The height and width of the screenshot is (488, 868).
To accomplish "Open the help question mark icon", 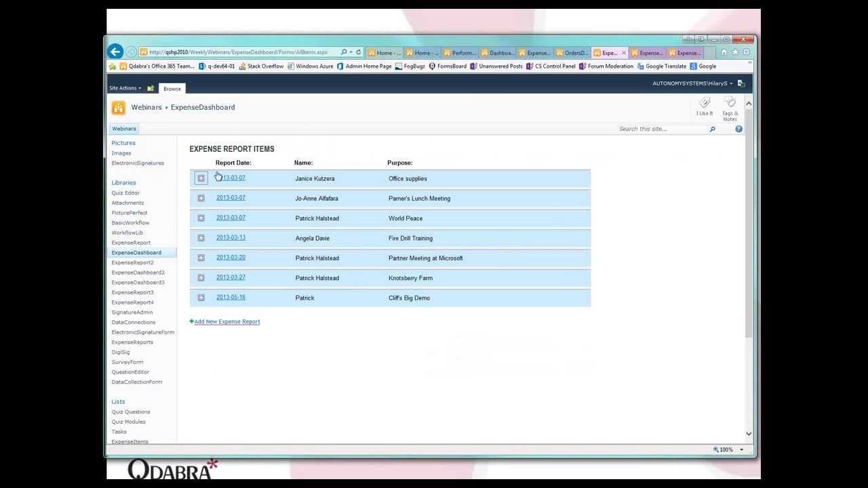I will 738,129.
